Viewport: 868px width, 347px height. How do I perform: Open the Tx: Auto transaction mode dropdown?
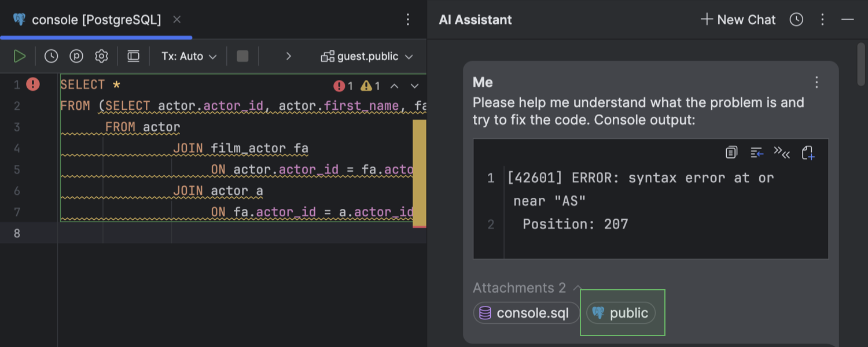[189, 56]
